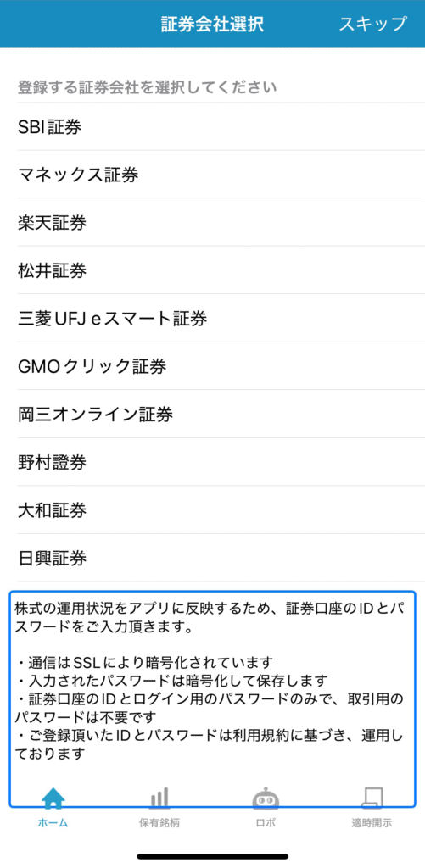Choose 楽天証券 as the broker

coord(212,223)
